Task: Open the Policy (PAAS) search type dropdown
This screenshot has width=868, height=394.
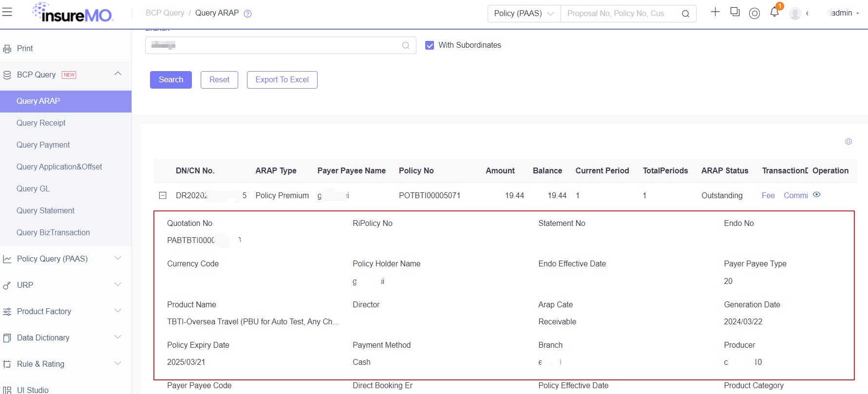Action: [x=524, y=14]
